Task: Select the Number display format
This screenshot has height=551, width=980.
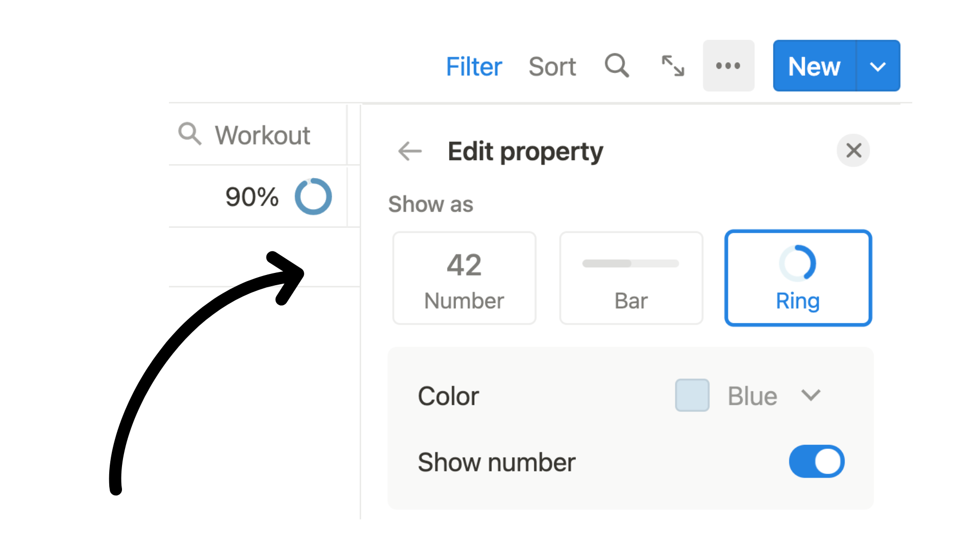Action: coord(464,278)
